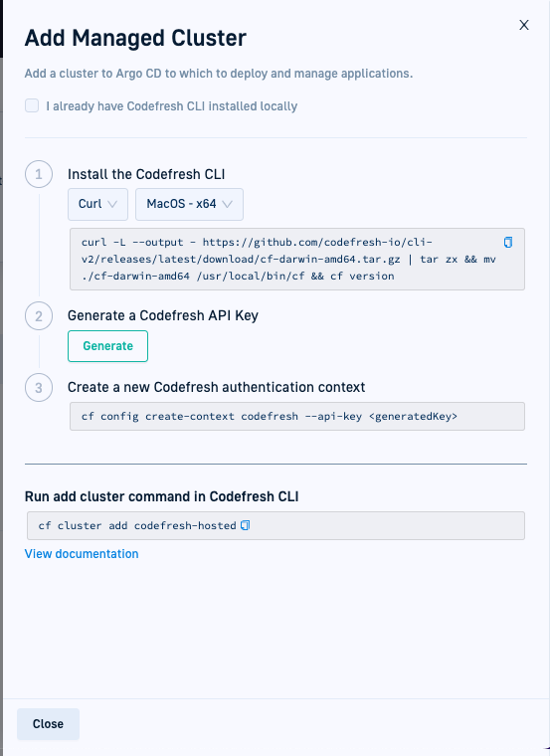Check 'I already have Codefresh CLI installed' checkbox
The image size is (550, 756).
click(x=32, y=105)
